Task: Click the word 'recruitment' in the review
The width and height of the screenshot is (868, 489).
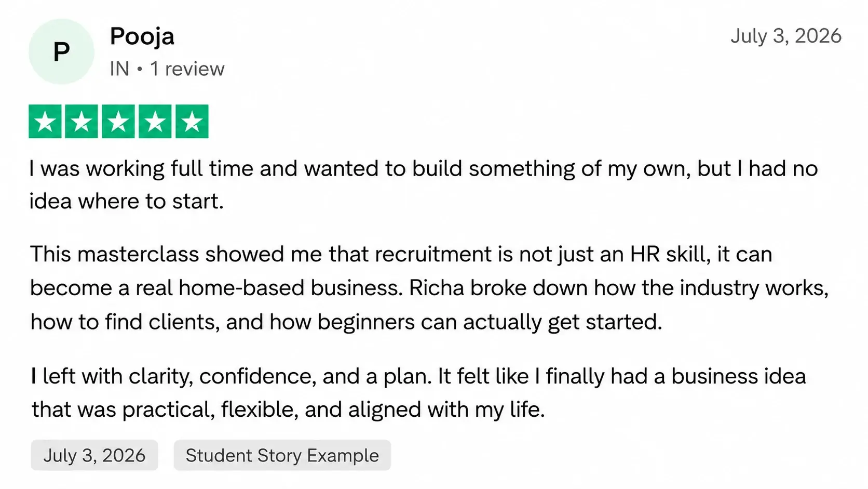Action: [433, 255]
